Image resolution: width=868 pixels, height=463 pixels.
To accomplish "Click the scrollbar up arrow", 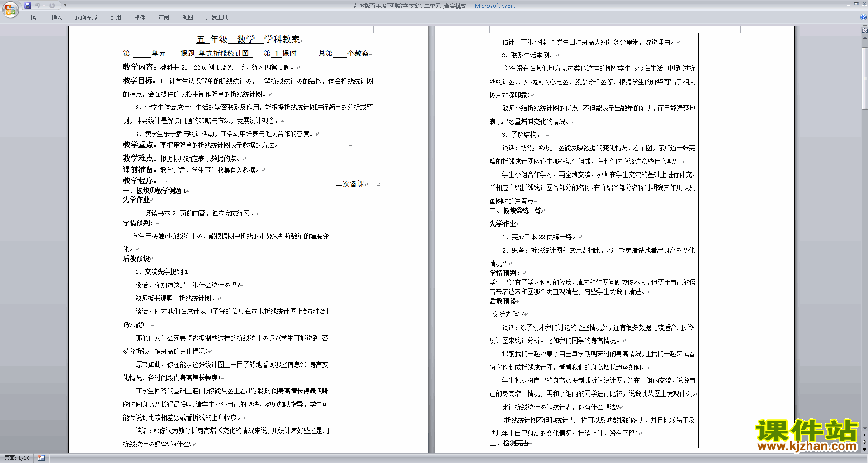I will pyautogui.click(x=865, y=38).
